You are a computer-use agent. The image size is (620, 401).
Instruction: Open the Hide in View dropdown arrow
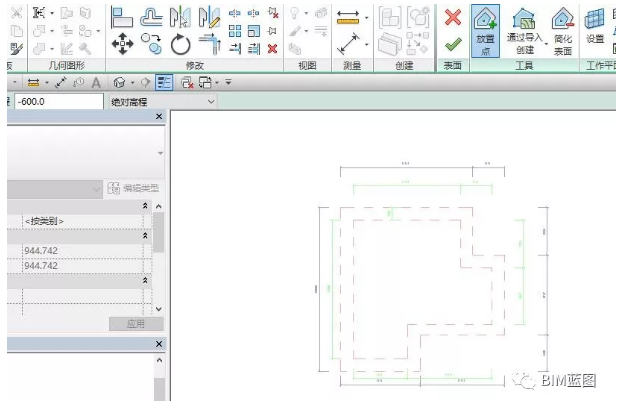pos(306,13)
